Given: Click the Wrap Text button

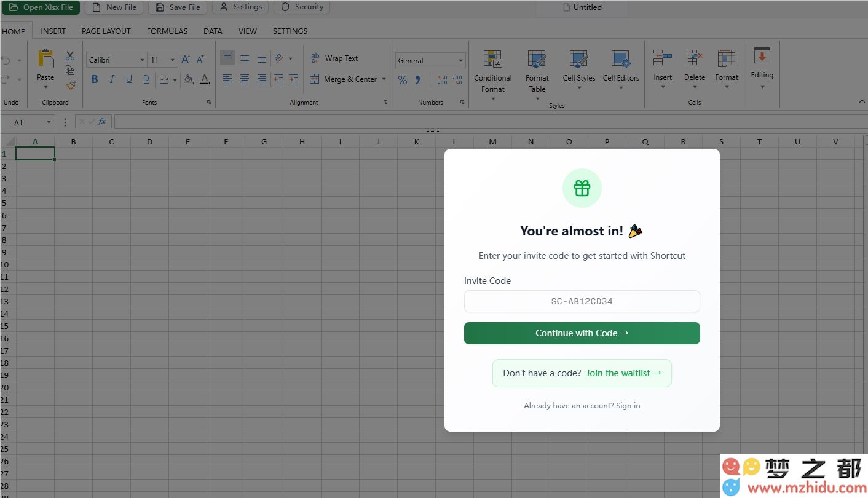Looking at the screenshot, I should click(334, 58).
